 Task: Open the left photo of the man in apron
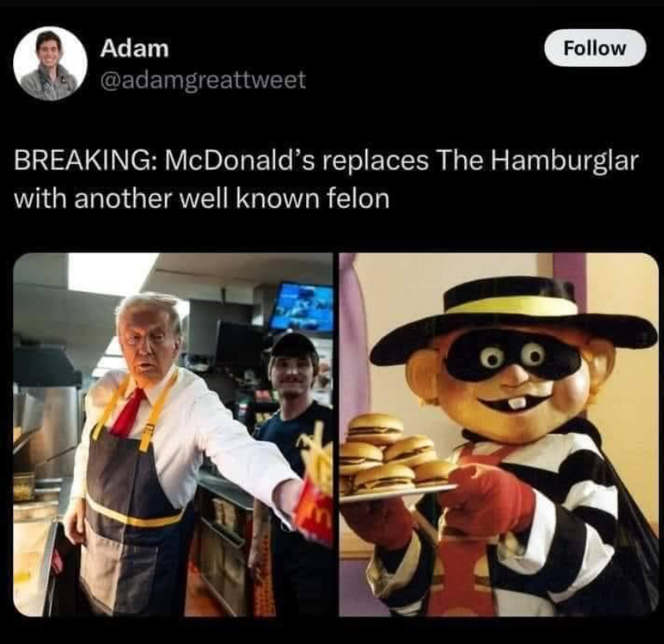coord(173,434)
